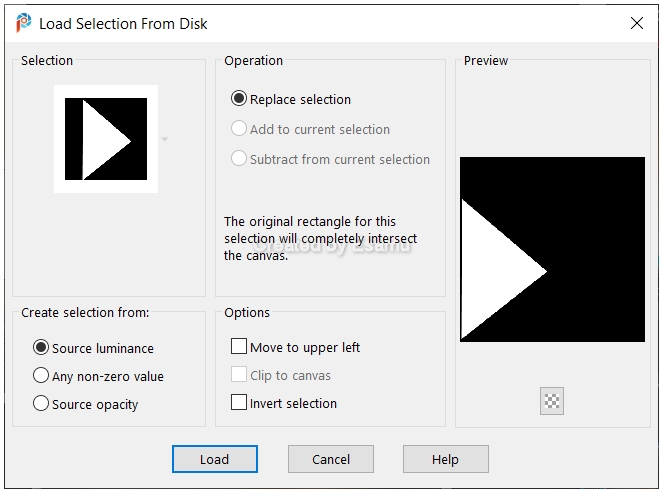Select Source opacity radio button
Viewport: 663px width, 493px height.
[41, 403]
